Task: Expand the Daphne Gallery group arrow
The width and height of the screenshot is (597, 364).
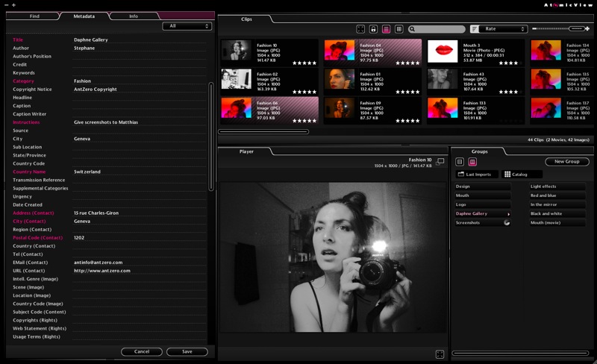Action: click(508, 214)
